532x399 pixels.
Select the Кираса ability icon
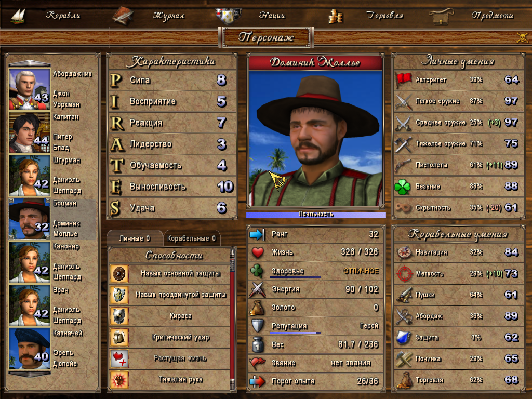[x=119, y=316]
